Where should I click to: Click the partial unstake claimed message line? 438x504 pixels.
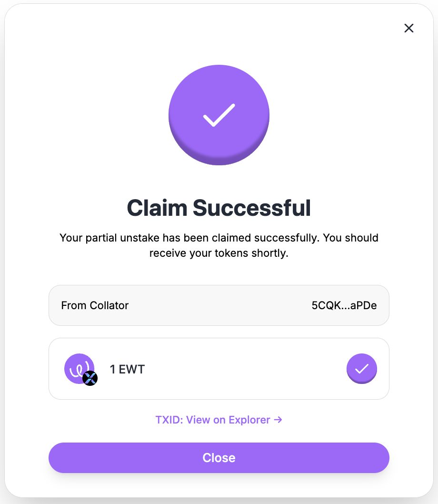[x=219, y=238]
